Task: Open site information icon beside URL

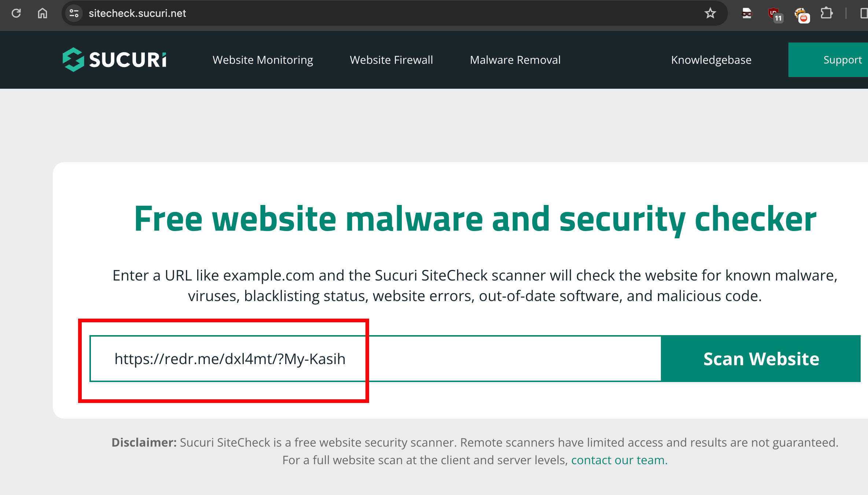Action: tap(74, 13)
